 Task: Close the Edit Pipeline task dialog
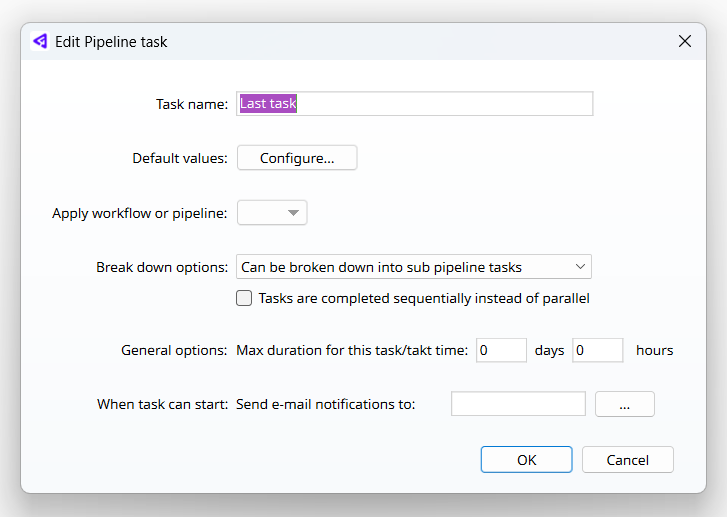(684, 41)
